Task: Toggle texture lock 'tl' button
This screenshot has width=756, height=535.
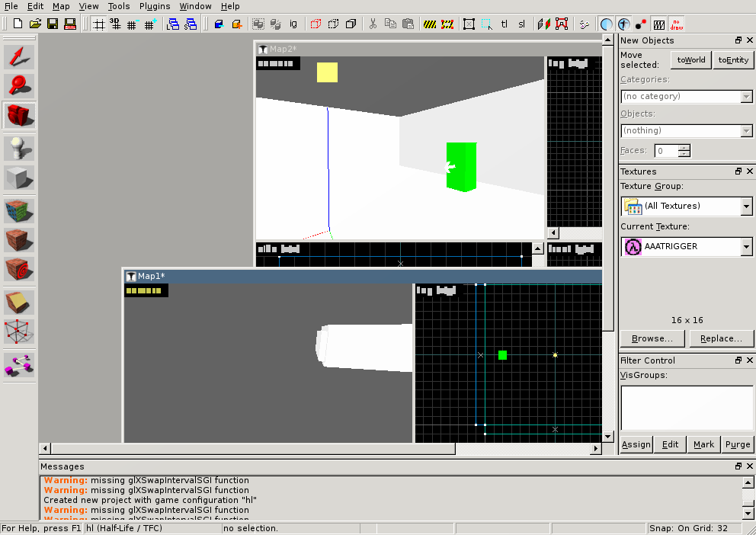Action: click(505, 24)
